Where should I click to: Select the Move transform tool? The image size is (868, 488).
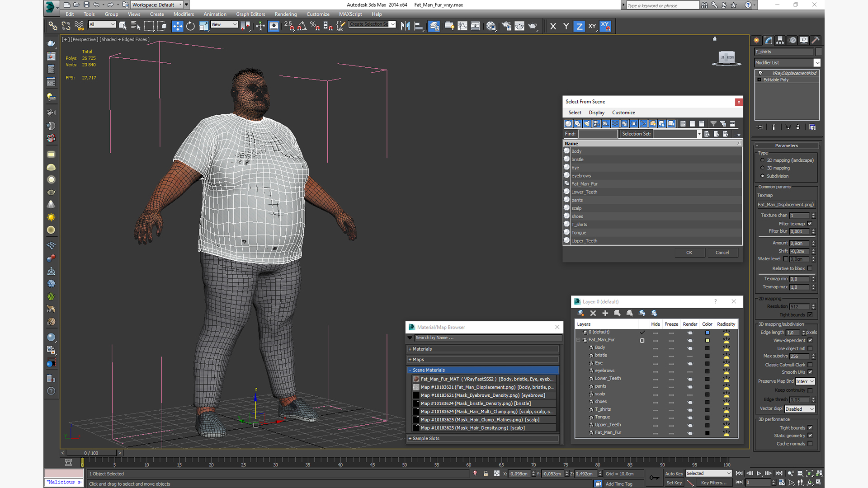(x=178, y=26)
